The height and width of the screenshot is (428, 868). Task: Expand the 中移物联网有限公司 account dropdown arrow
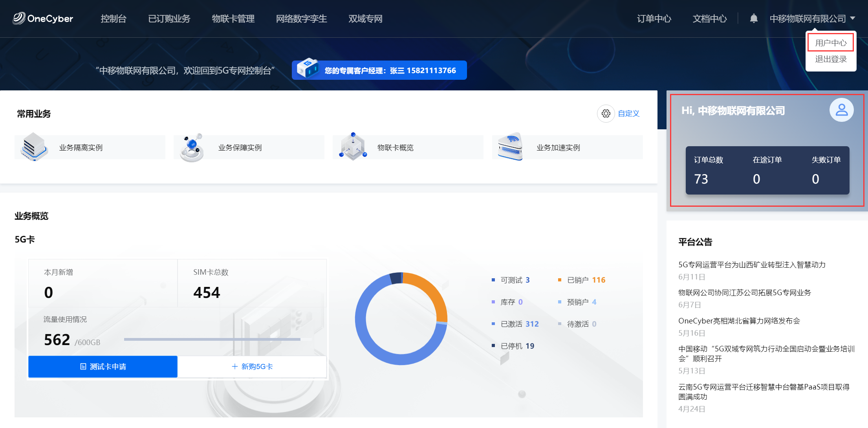(852, 18)
